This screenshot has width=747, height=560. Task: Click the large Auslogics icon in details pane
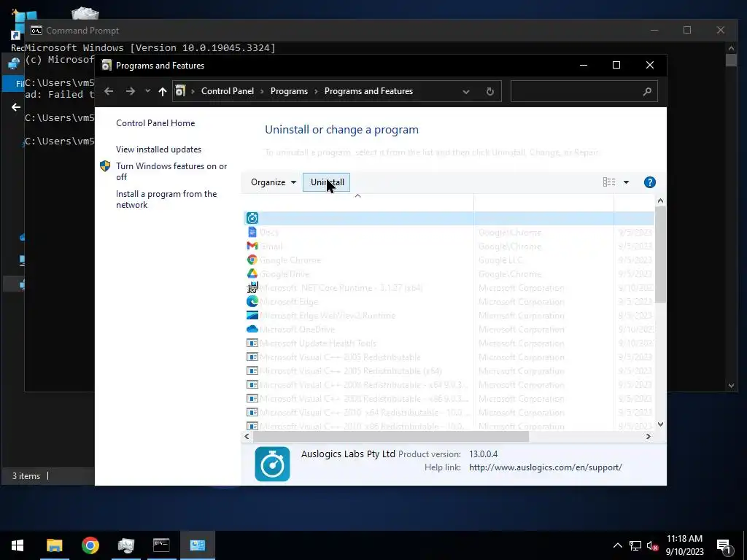tap(273, 464)
